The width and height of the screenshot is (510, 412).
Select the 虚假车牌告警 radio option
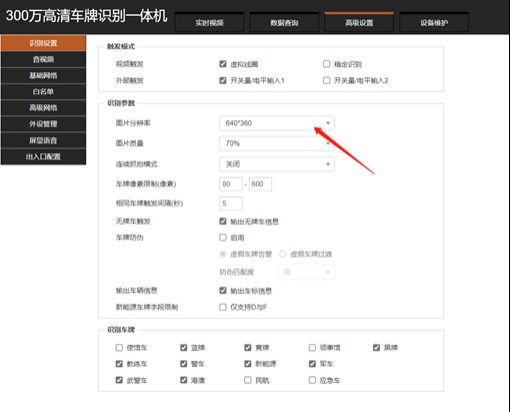(223, 254)
